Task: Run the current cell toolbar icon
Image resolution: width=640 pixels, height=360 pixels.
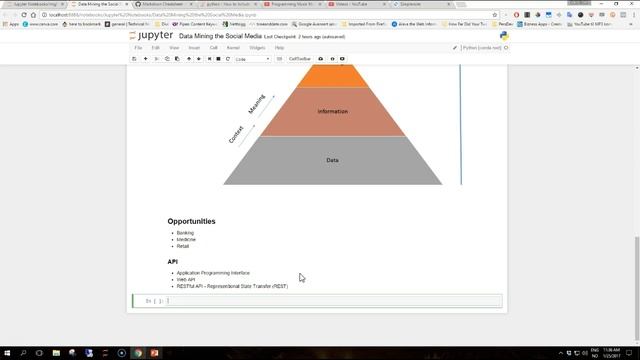Action: pos(209,59)
